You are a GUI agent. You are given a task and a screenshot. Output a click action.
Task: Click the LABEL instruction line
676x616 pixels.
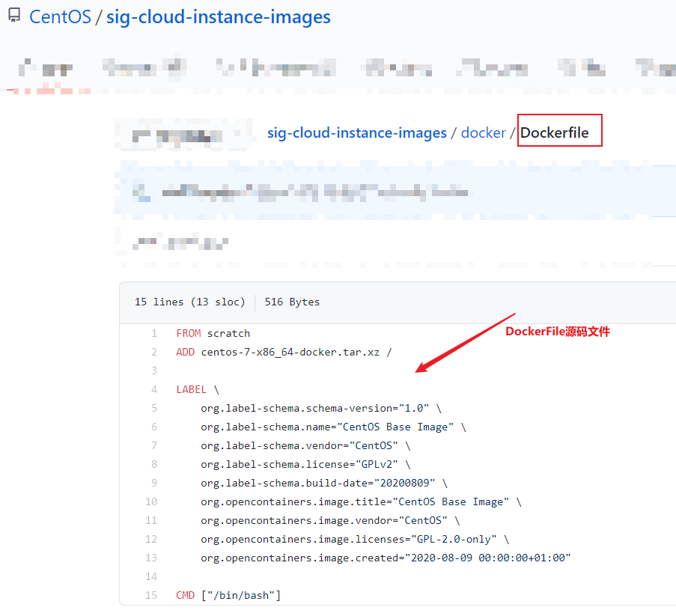click(x=198, y=390)
